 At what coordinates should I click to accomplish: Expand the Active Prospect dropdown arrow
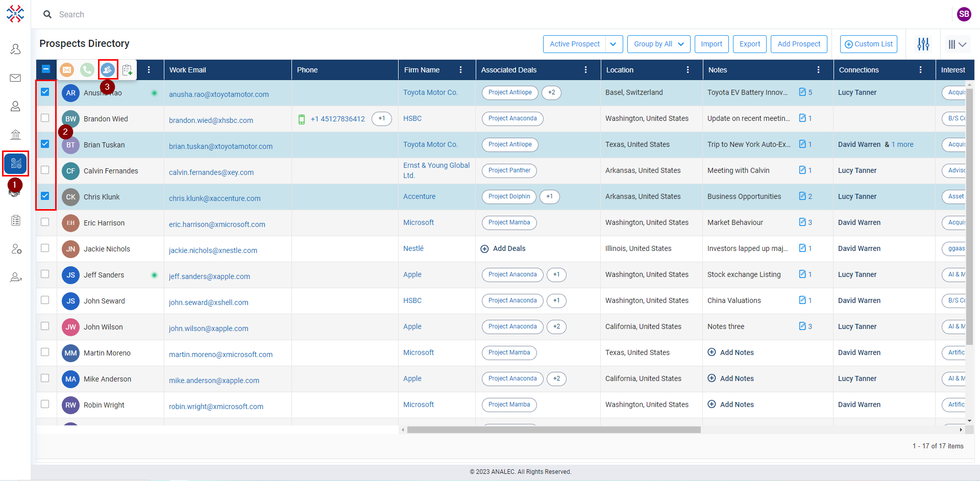pos(614,44)
